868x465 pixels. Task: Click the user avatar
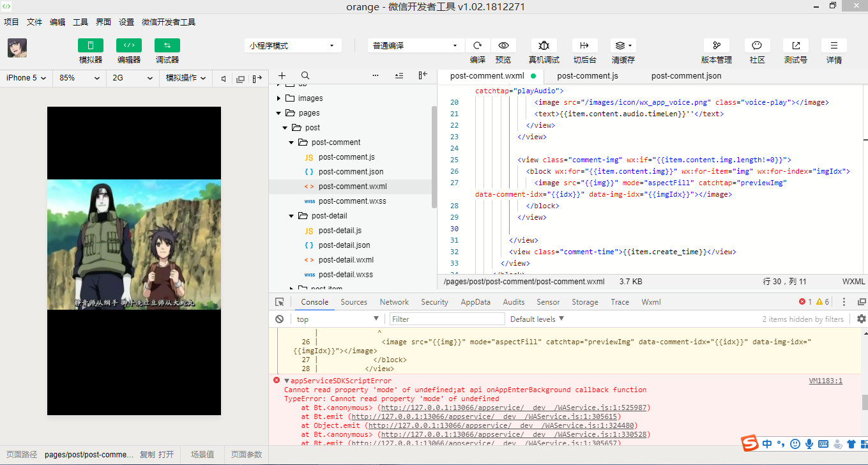(x=17, y=49)
